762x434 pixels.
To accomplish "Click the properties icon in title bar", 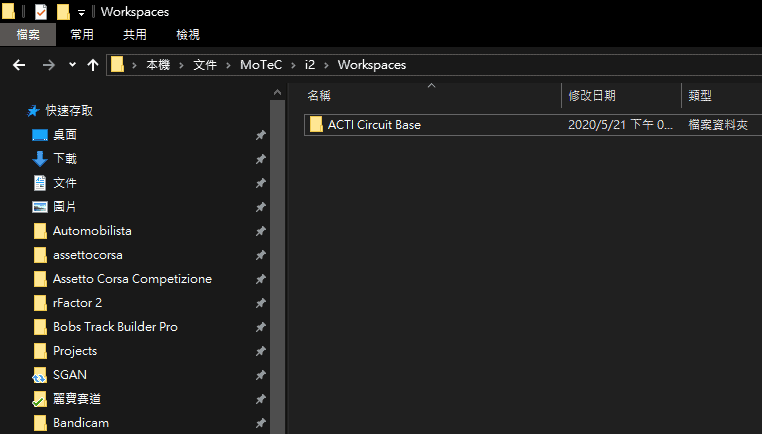I will (41, 12).
